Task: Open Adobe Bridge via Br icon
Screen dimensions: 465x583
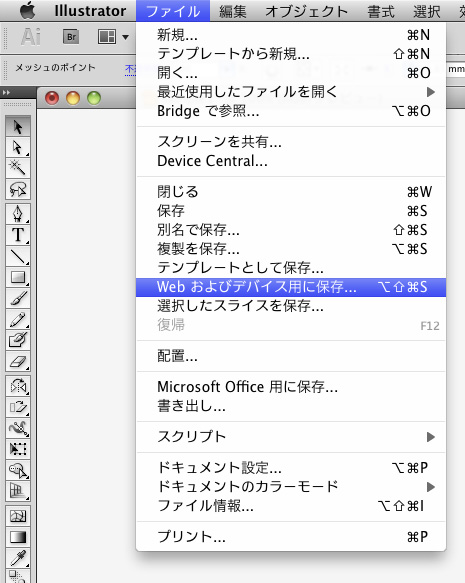Action: click(x=71, y=37)
